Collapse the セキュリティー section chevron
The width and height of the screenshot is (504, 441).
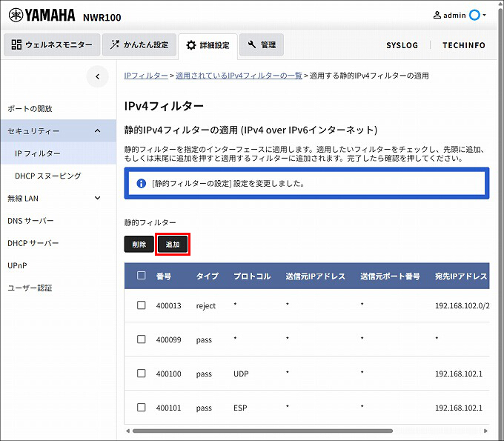click(x=98, y=131)
